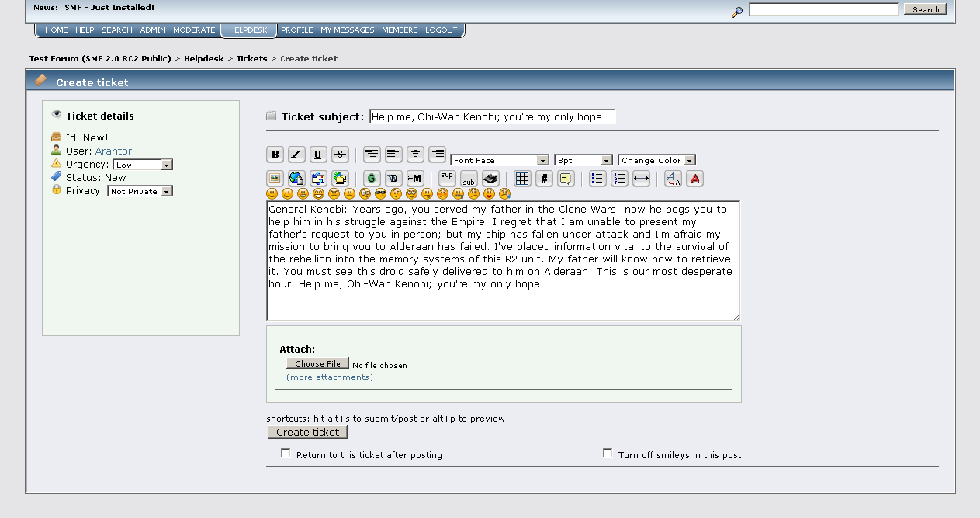The image size is (980, 518).
Task: Open the Home menu item
Action: [56, 30]
